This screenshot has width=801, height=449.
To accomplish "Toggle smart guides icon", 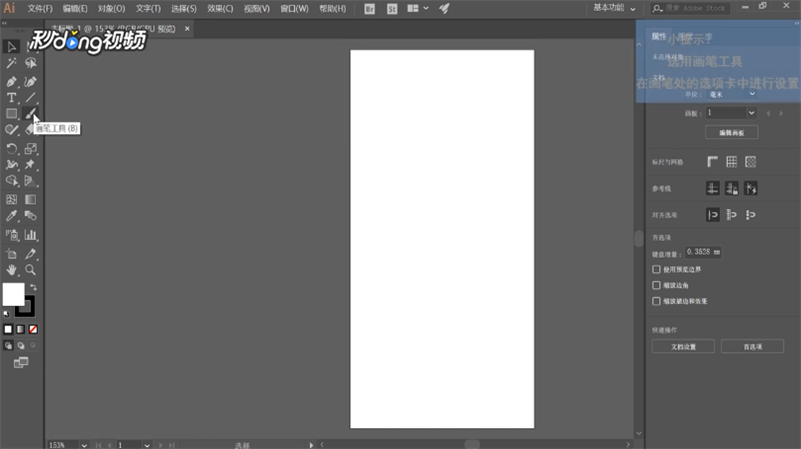I will 750,188.
